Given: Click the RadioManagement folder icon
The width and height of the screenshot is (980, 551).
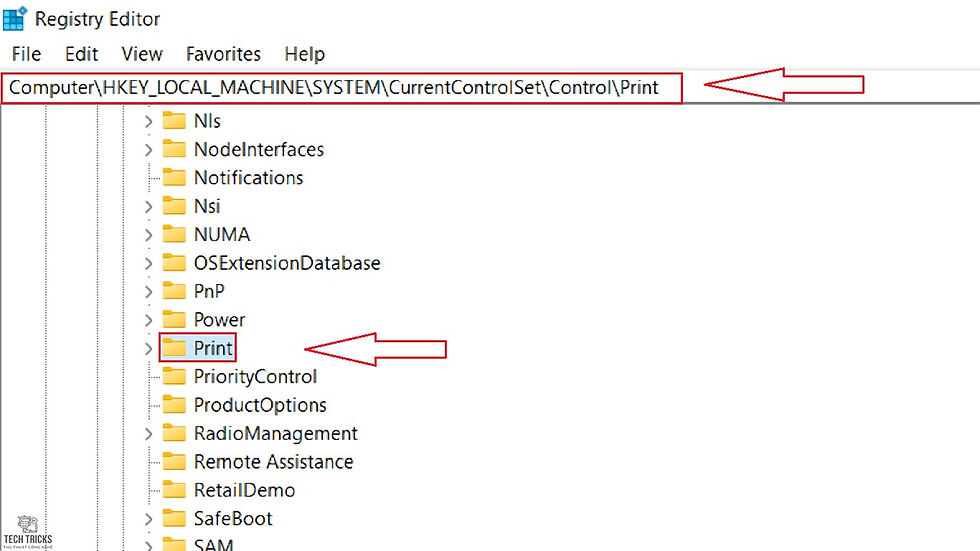Looking at the screenshot, I should pyautogui.click(x=174, y=432).
